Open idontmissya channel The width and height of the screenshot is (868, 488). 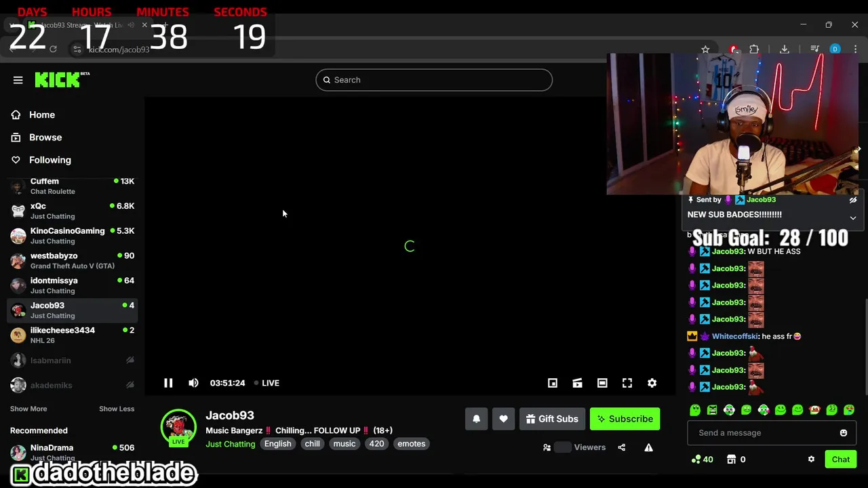[72, 285]
